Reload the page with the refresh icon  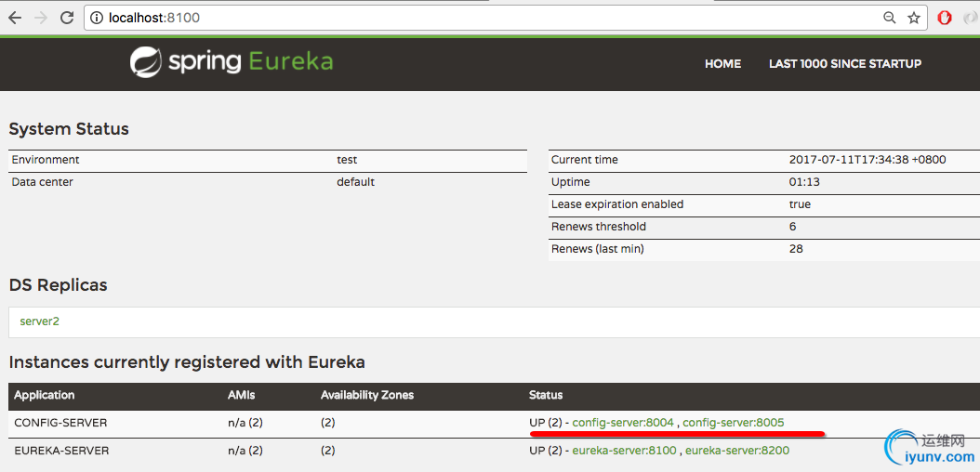point(67,18)
